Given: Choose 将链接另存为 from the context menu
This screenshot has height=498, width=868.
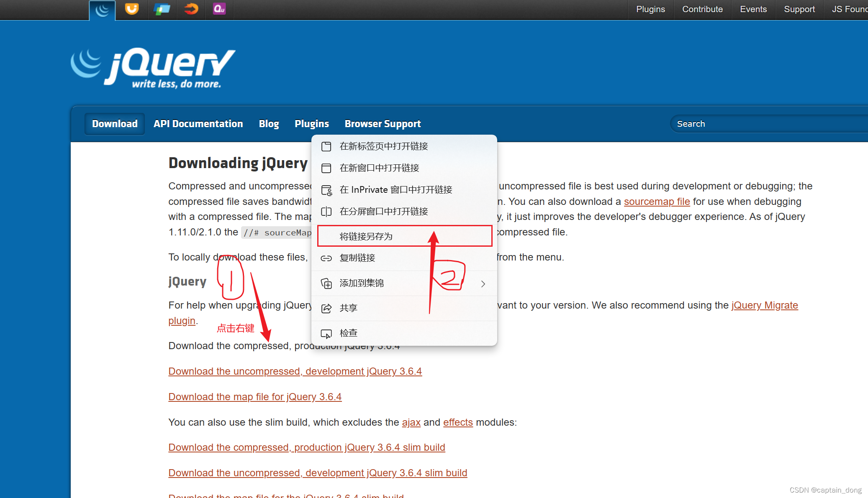Looking at the screenshot, I should tap(366, 236).
